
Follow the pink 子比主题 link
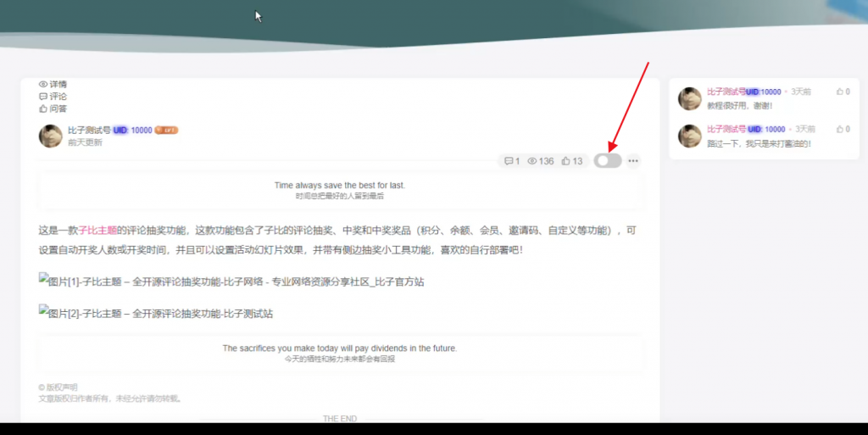[x=97, y=231]
